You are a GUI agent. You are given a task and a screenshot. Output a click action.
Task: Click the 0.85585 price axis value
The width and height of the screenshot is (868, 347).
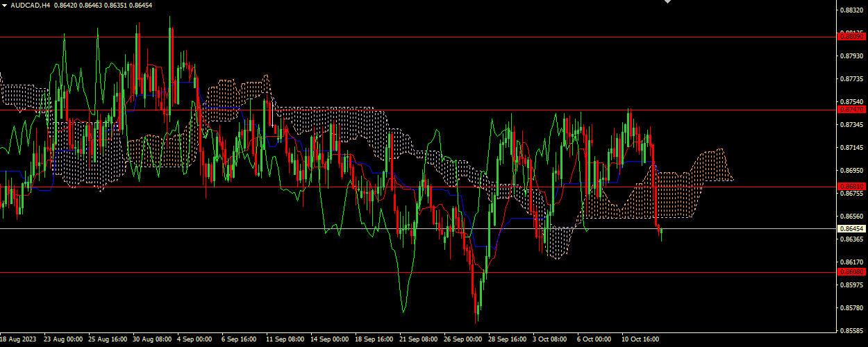coord(852,331)
